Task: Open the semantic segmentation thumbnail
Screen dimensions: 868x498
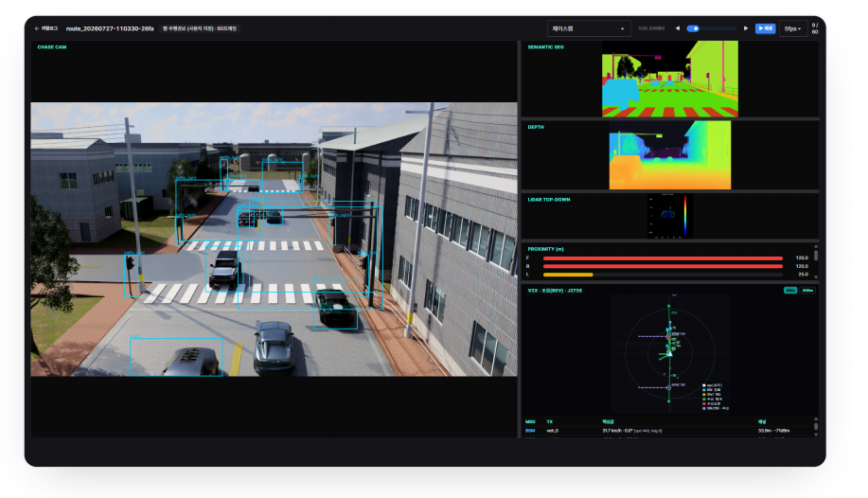Action: pos(670,79)
